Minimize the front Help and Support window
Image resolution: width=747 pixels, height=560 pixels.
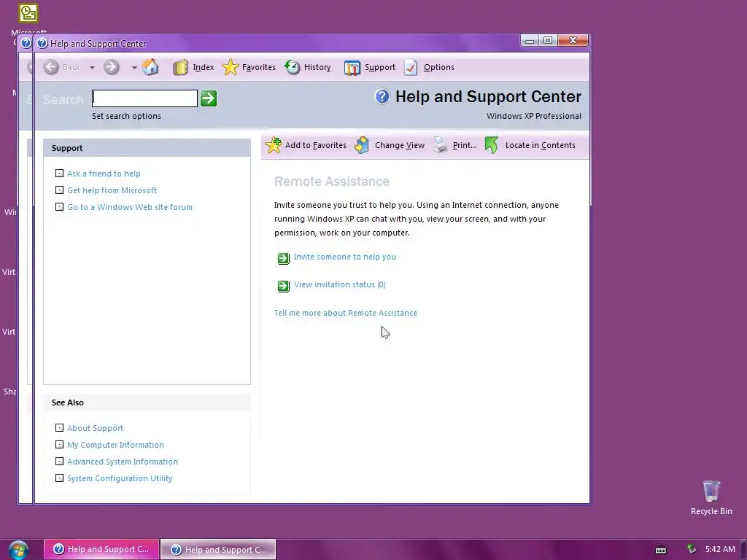click(x=530, y=41)
